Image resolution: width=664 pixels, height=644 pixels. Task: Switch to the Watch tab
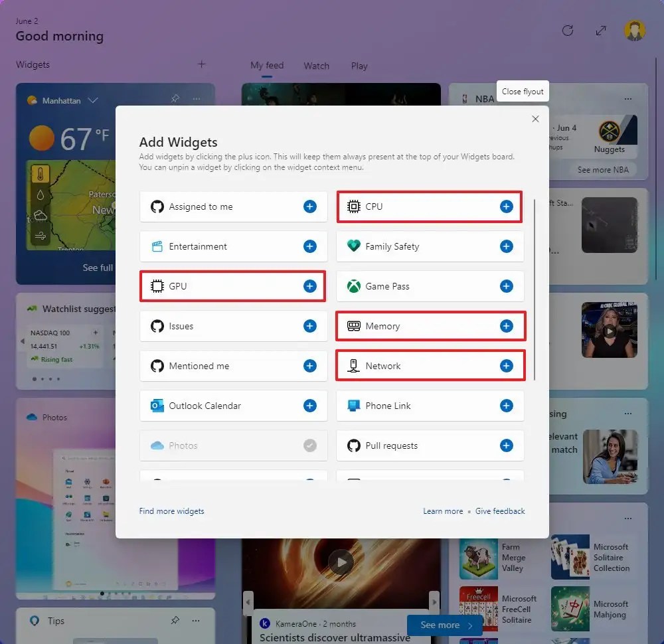click(x=316, y=66)
